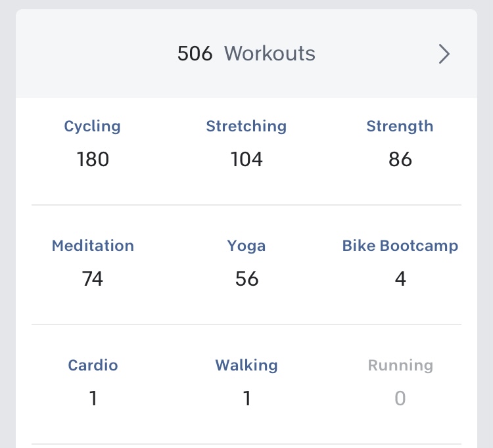Tap the 74 meditation count
Image resolution: width=493 pixels, height=448 pixels.
pos(93,279)
